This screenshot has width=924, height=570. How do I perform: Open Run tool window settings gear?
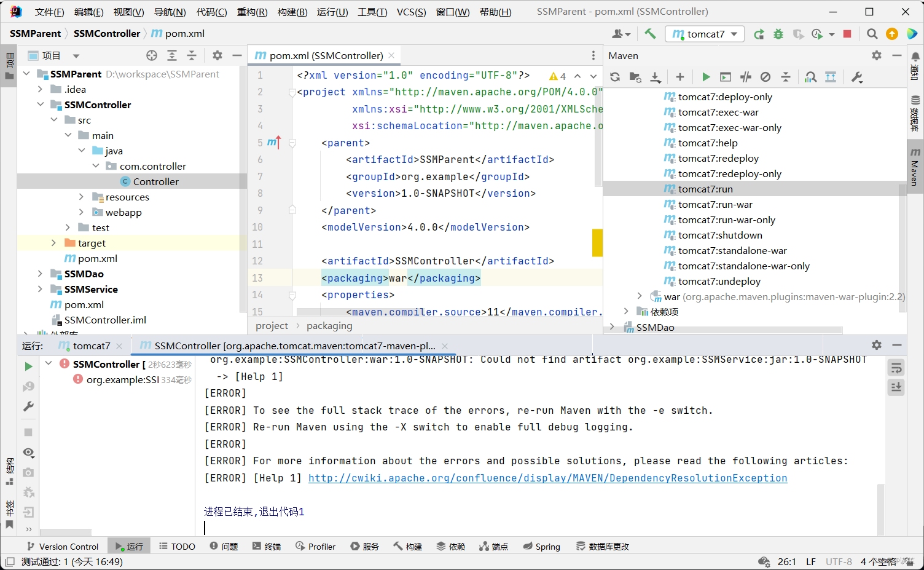click(x=877, y=345)
